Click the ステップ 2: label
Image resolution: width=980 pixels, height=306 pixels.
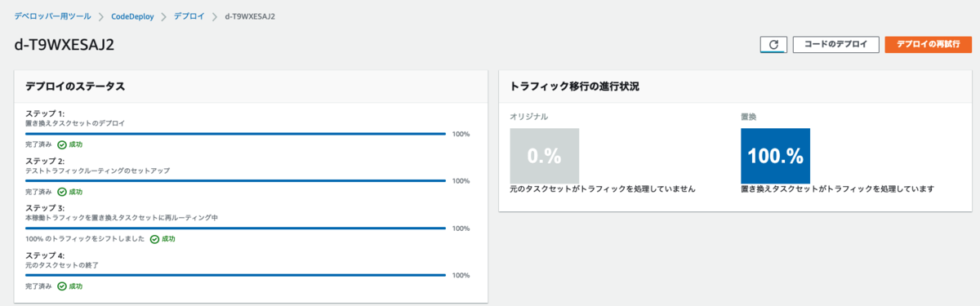(45, 161)
